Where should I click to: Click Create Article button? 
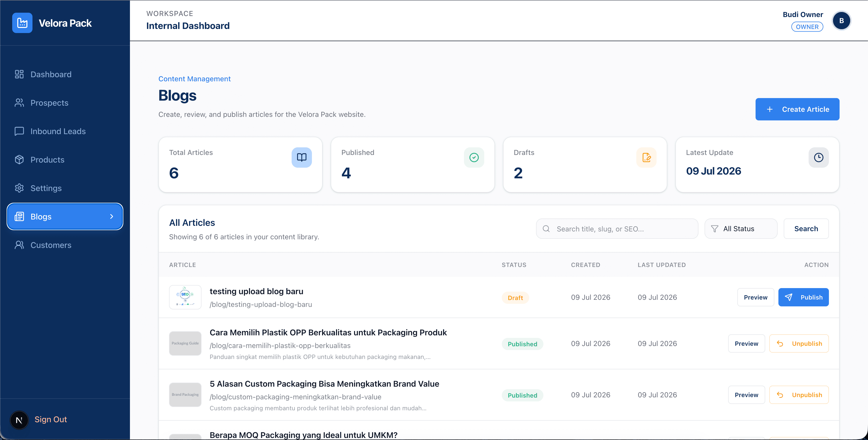(797, 109)
